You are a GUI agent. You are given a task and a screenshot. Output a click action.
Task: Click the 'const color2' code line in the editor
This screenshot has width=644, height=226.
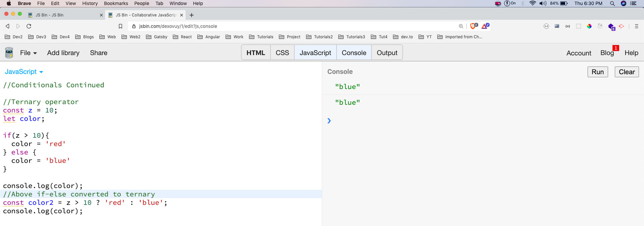pos(85,202)
